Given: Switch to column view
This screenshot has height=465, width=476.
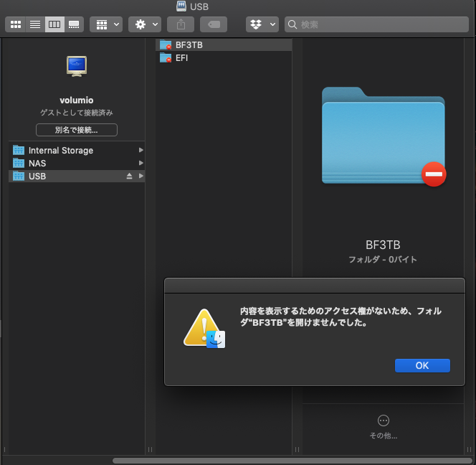Looking at the screenshot, I should coord(54,24).
